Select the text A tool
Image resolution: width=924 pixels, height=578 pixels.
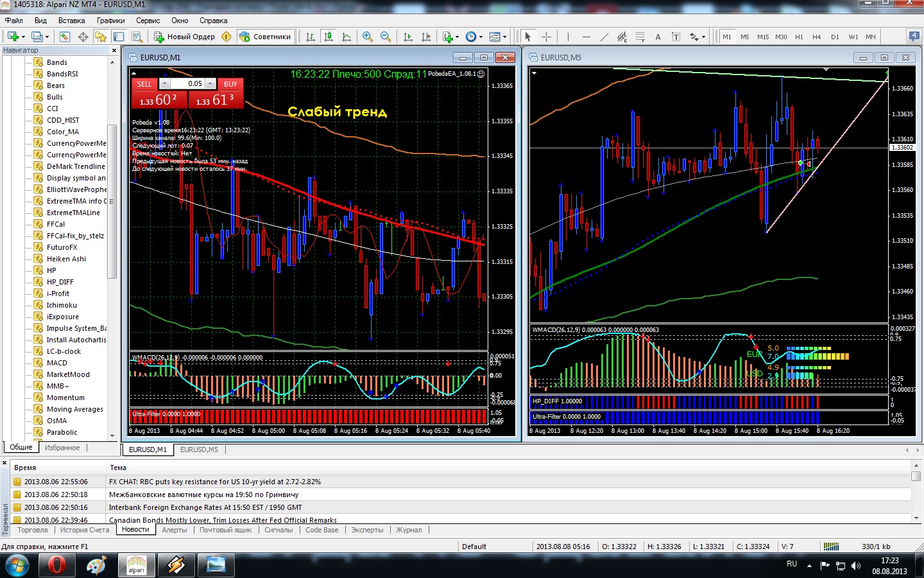click(x=658, y=37)
